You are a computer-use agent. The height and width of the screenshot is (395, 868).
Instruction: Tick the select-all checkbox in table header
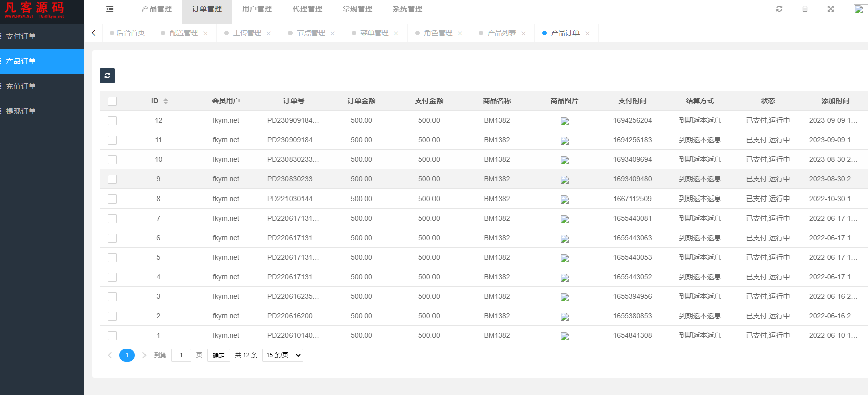click(x=112, y=101)
